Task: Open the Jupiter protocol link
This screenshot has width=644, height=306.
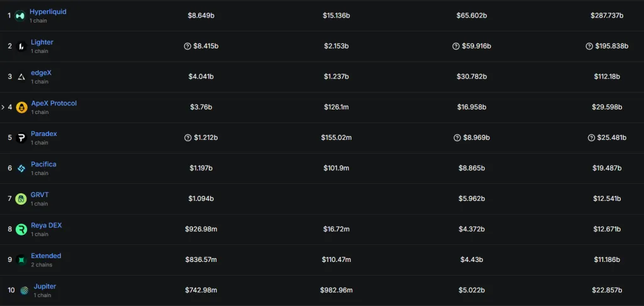Action: [x=45, y=286]
